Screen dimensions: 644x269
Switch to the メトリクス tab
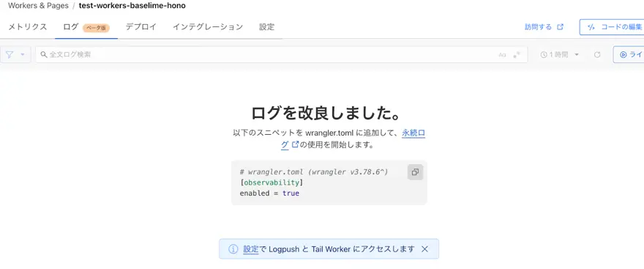[28, 27]
